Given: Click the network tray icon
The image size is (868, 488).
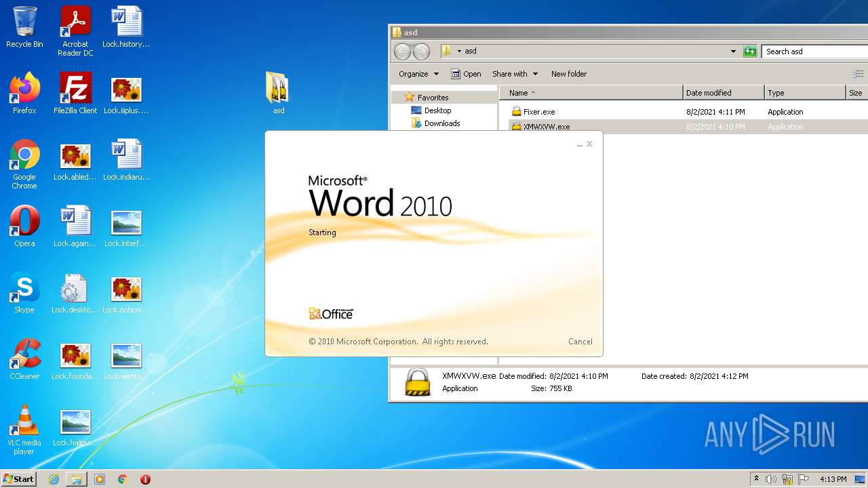Looking at the screenshot, I should pyautogui.click(x=787, y=479).
